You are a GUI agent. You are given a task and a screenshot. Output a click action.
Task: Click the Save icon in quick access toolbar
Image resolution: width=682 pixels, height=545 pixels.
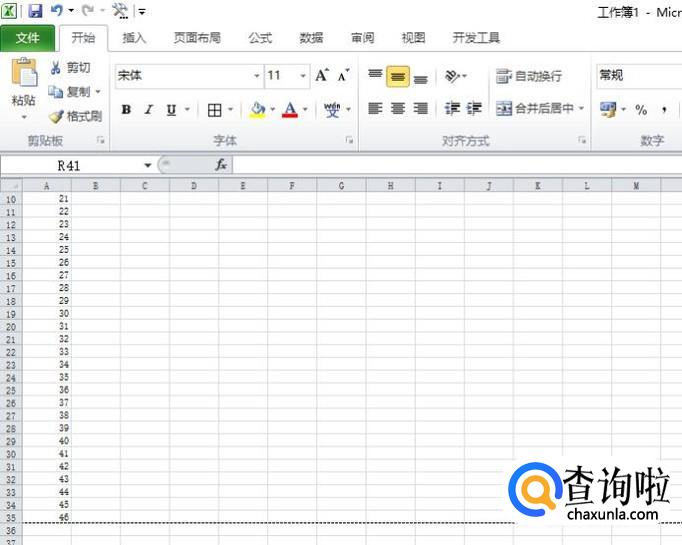(35, 11)
